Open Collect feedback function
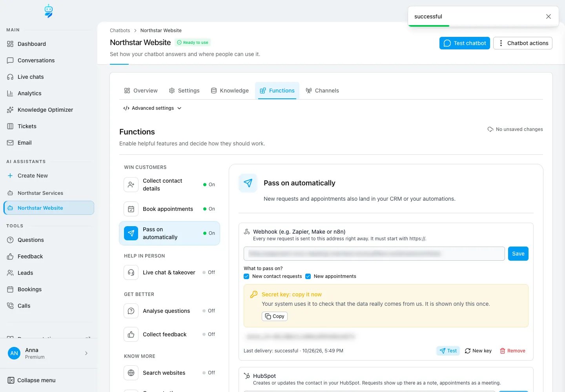Image resolution: width=565 pixels, height=392 pixels. coord(169,334)
